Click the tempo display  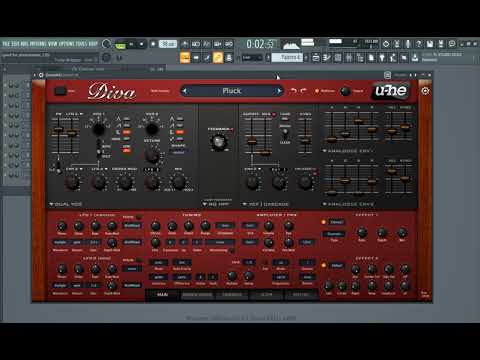[168, 44]
